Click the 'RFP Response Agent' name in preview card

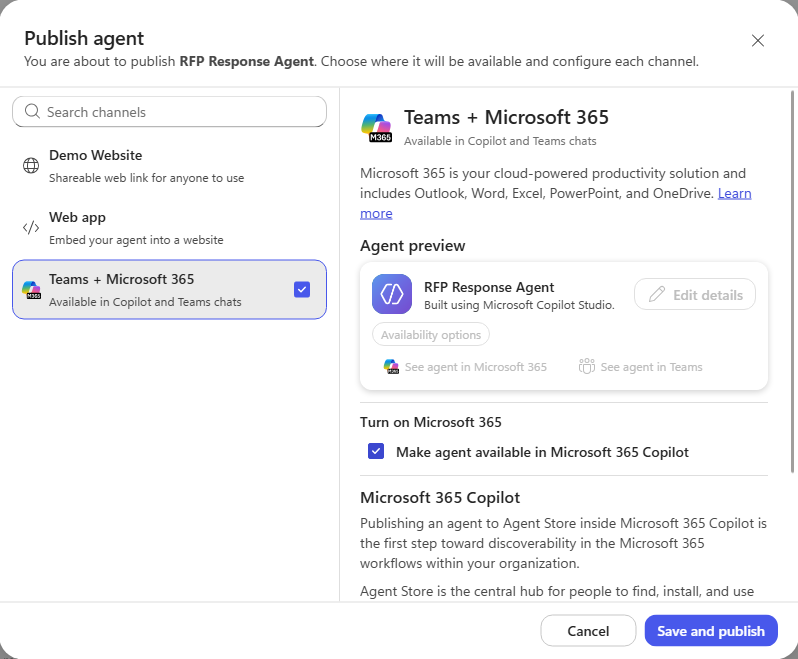[489, 288]
